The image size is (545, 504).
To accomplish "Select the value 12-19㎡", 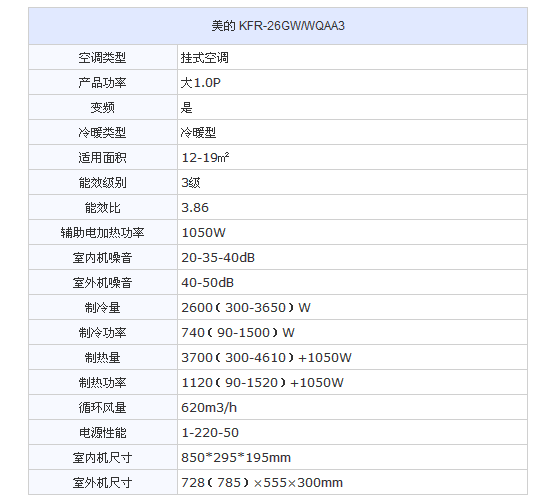I will 205,158.
